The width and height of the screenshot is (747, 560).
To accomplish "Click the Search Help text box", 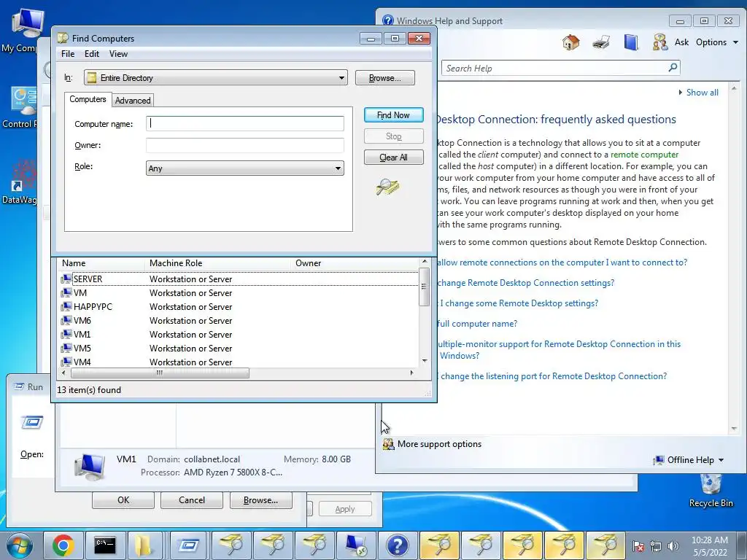I will [x=555, y=68].
